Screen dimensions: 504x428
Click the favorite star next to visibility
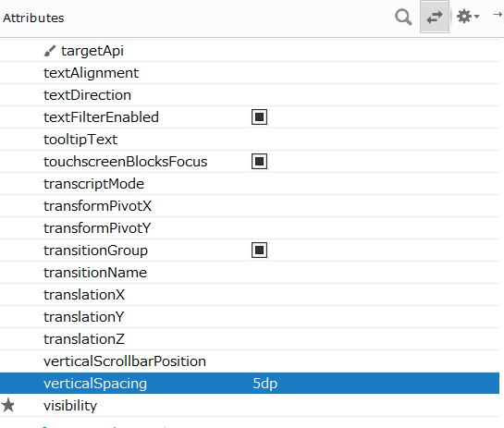point(8,406)
